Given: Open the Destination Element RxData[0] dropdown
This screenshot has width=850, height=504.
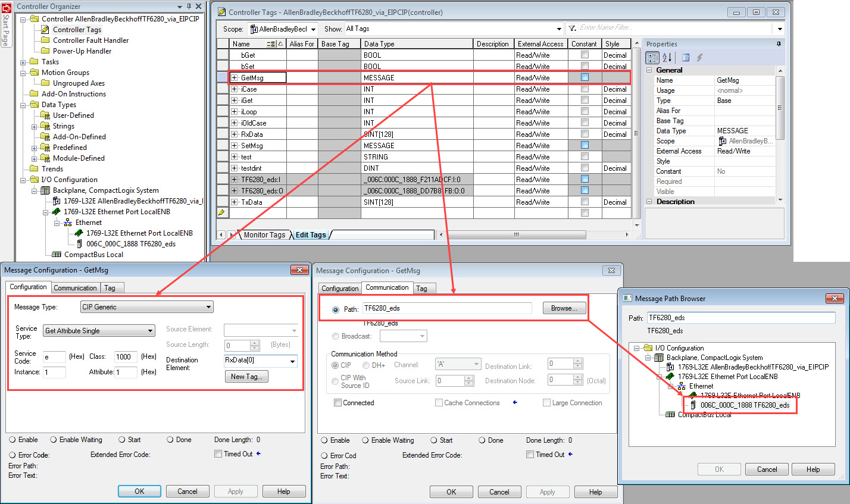Looking at the screenshot, I should 292,361.
